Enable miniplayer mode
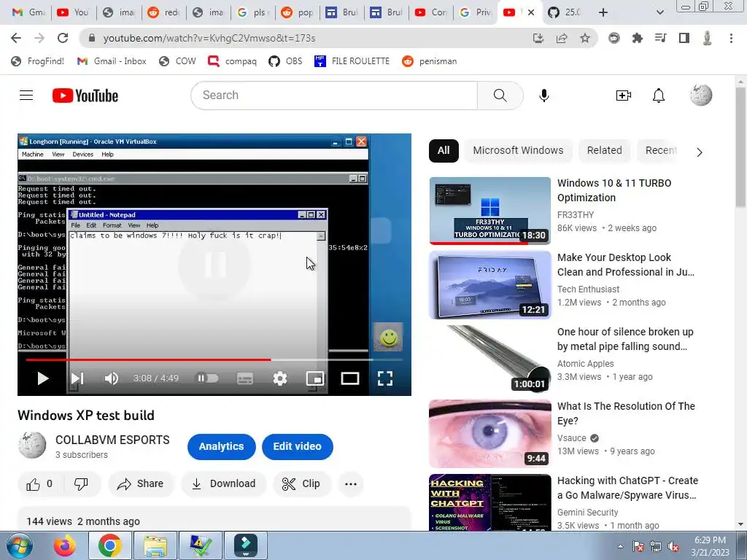 pos(315,378)
